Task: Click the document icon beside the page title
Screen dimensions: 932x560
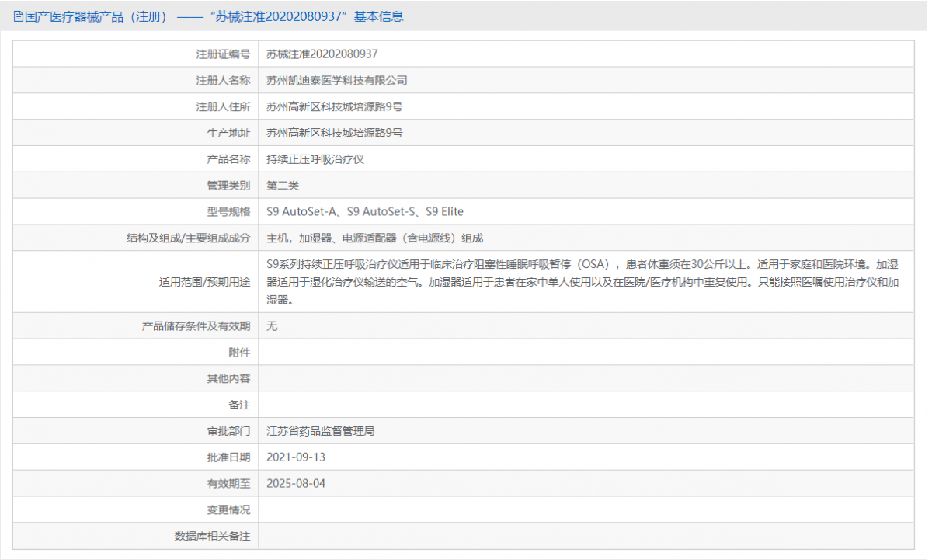Action: [19, 16]
